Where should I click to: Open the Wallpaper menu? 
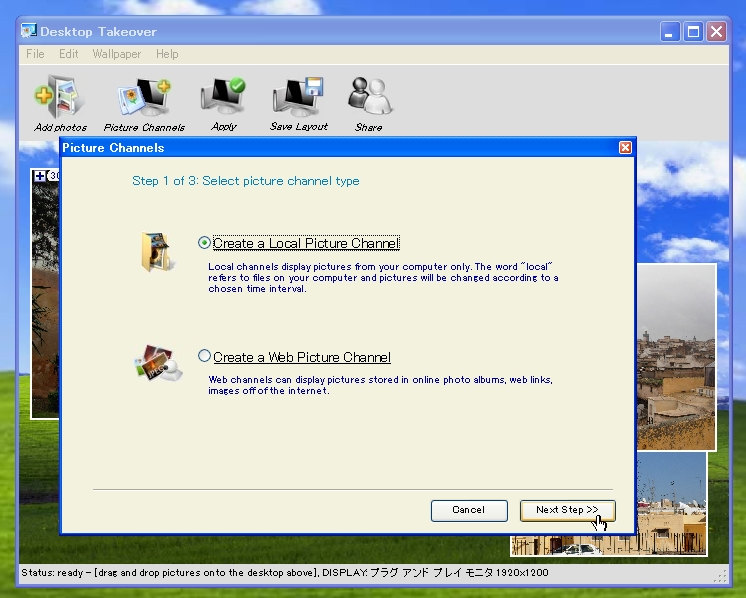coord(117,54)
